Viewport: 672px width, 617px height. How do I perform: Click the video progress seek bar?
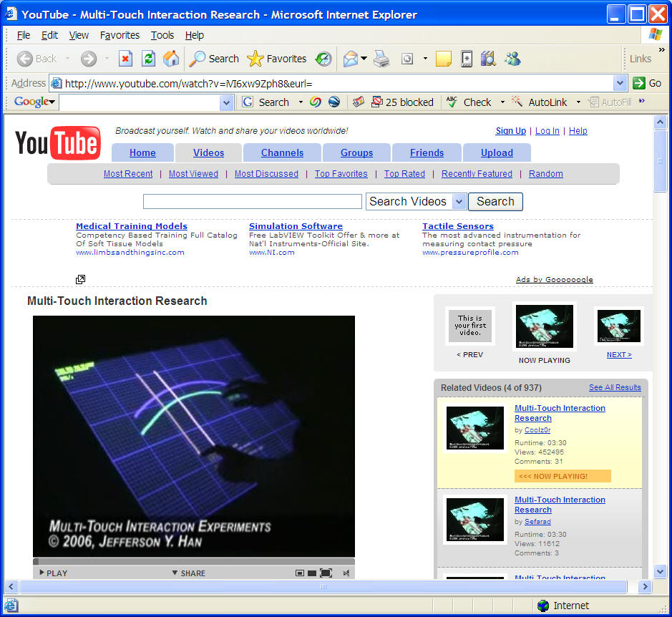tap(194, 561)
